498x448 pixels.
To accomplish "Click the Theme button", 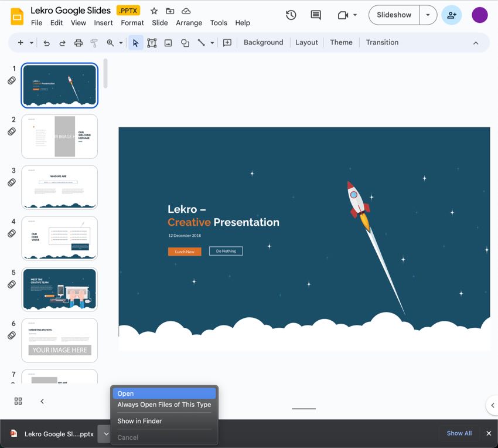I will pyautogui.click(x=341, y=43).
